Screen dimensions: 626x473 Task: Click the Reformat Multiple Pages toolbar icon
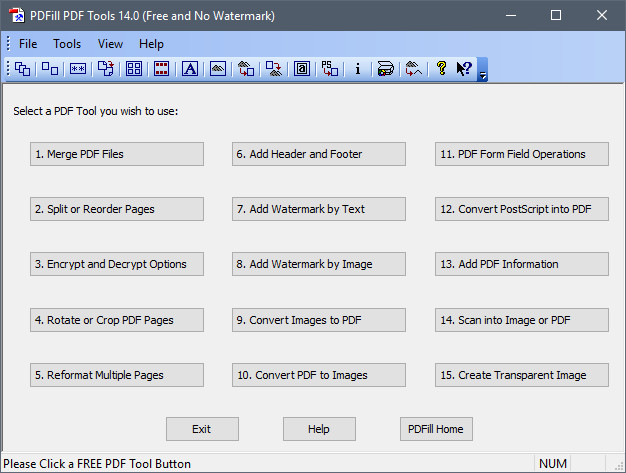(134, 69)
